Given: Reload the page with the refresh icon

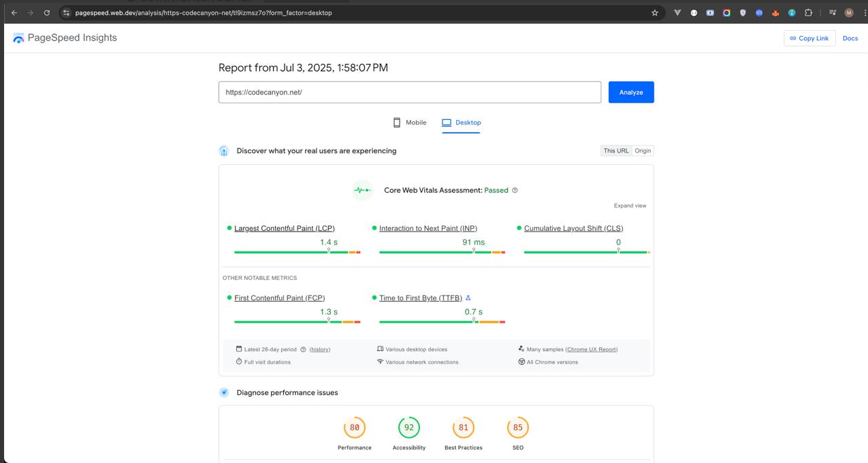Looking at the screenshot, I should 47,12.
